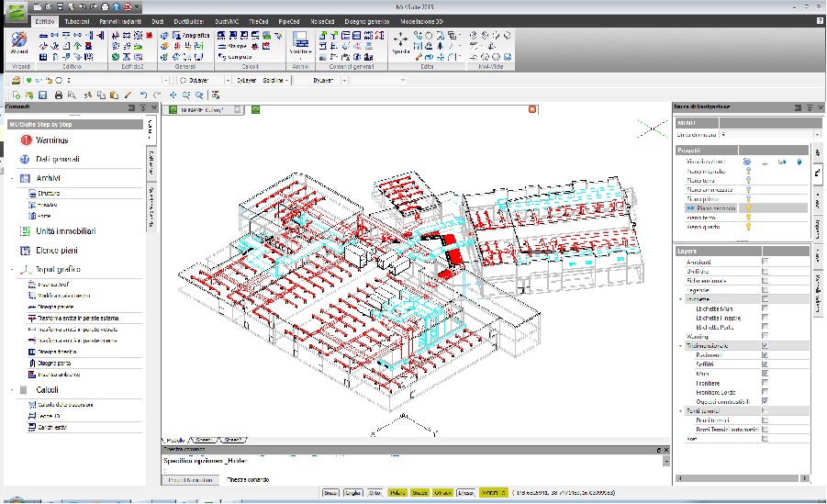This screenshot has height=504, width=827.
Task: Open Anagrafica in the Generali group
Action: [x=191, y=36]
